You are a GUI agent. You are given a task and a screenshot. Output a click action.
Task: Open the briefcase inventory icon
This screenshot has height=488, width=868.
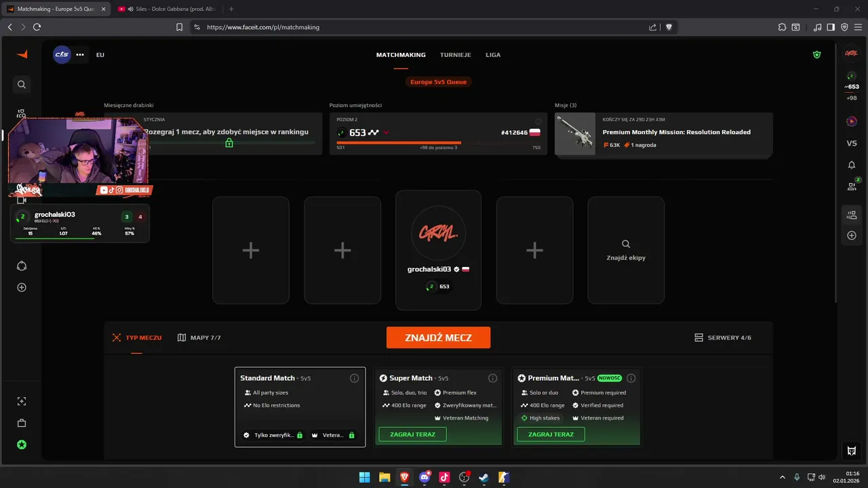(x=22, y=423)
